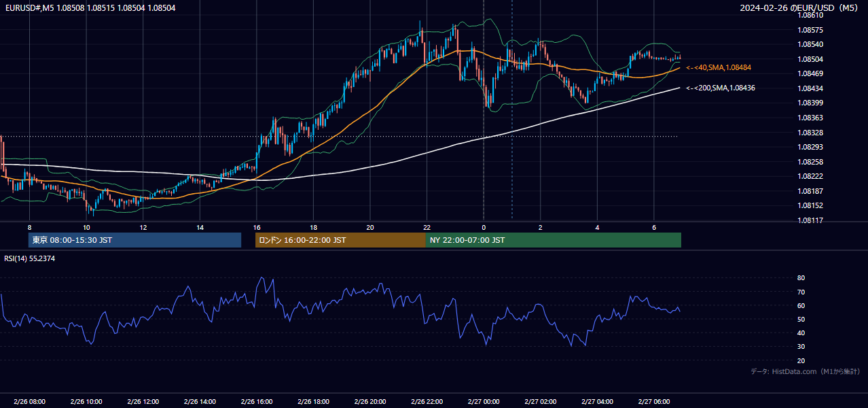Image resolution: width=868 pixels, height=408 pixels.
Task: Click price axis value 1.08293
Action: pos(810,147)
